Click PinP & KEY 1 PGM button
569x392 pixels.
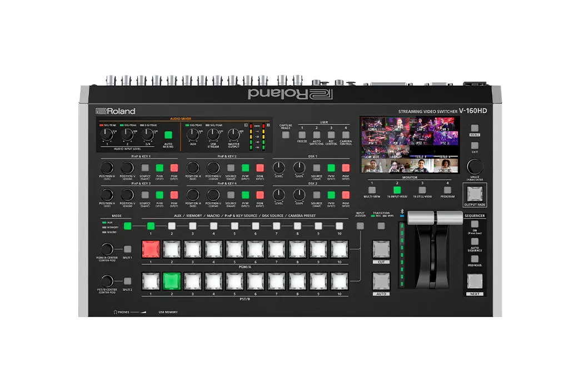click(x=174, y=168)
